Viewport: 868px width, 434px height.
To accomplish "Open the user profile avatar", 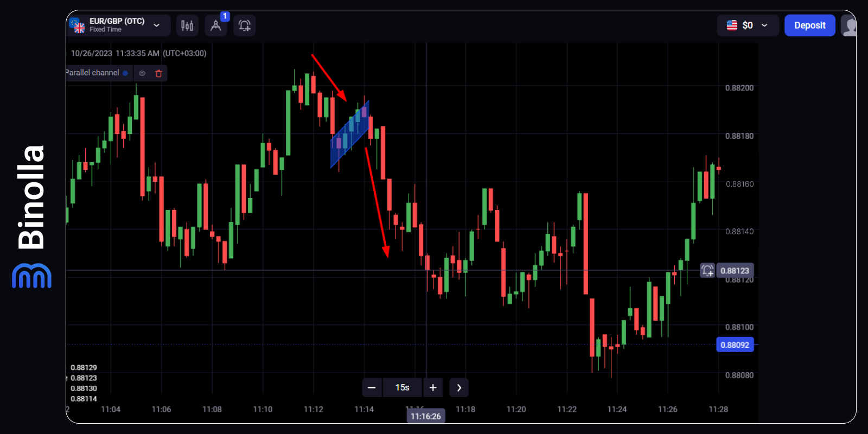I will 849,25.
